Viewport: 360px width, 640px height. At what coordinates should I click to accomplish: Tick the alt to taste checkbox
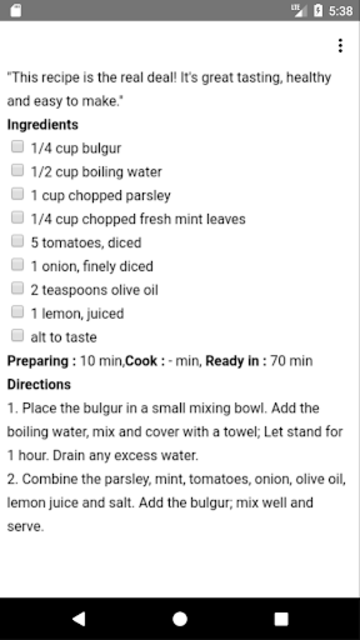17,336
